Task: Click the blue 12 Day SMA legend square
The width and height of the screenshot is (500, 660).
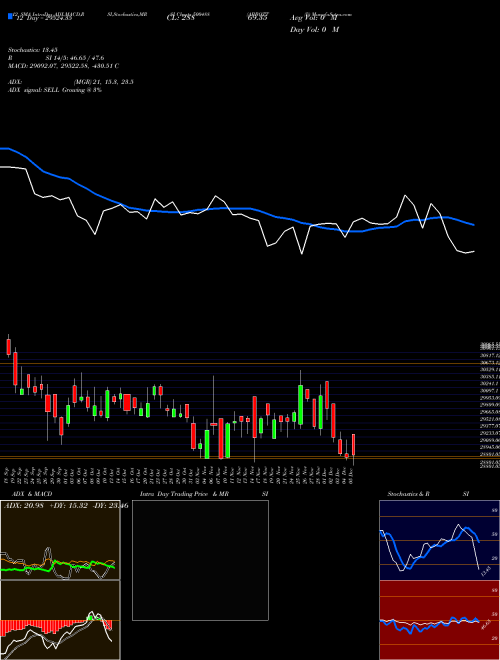Action: 10,16
